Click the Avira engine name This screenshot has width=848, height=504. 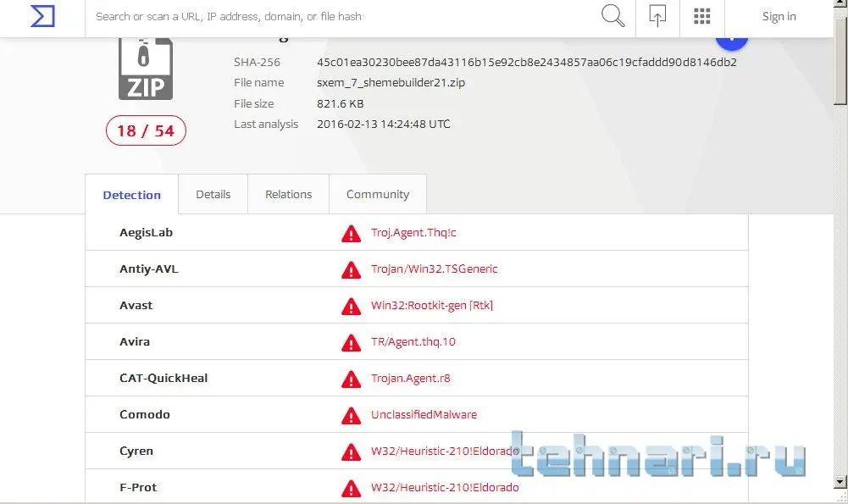135,341
